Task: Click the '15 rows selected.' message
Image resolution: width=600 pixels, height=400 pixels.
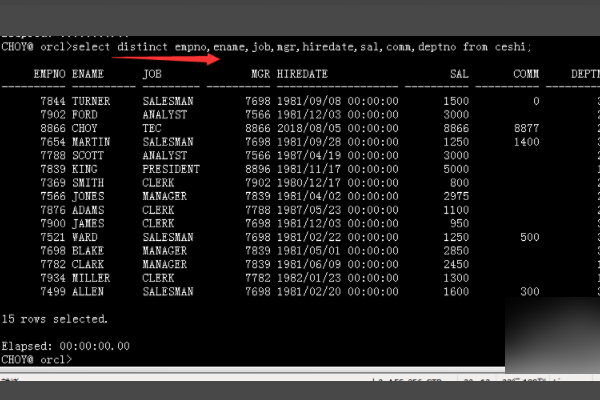Action: coord(54,318)
